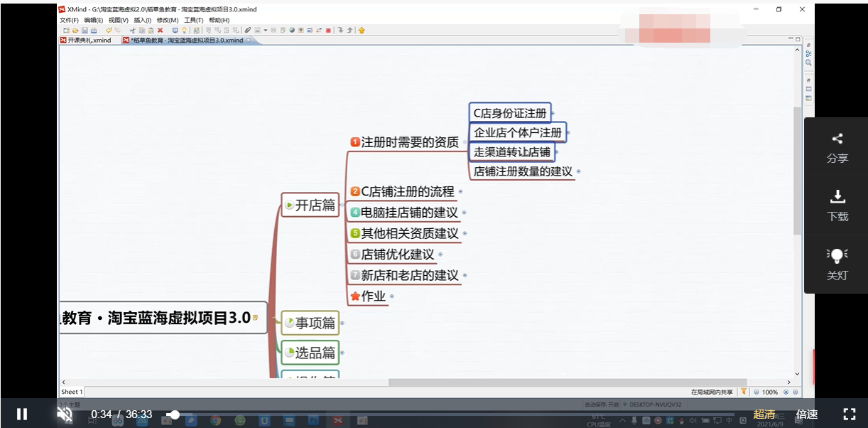
Task: Click the Print toolbar icon
Action: [94, 31]
